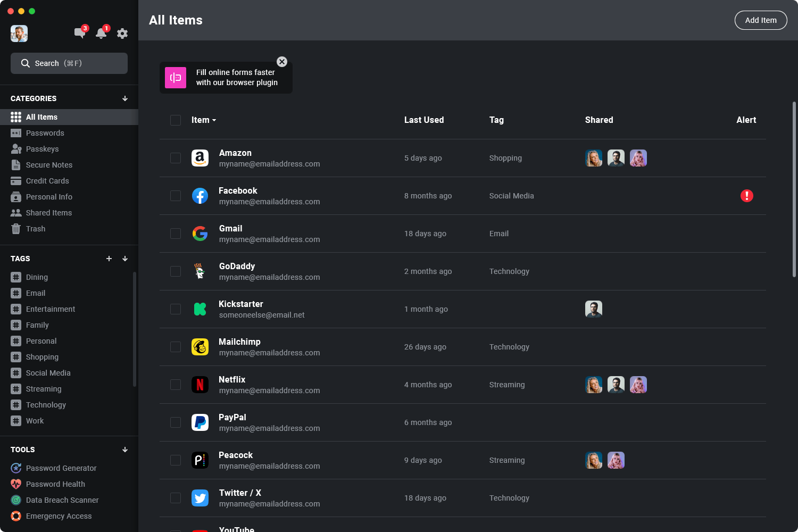This screenshot has height=532, width=798.
Task: Open Data Breach Scanner tool
Action: (69, 500)
